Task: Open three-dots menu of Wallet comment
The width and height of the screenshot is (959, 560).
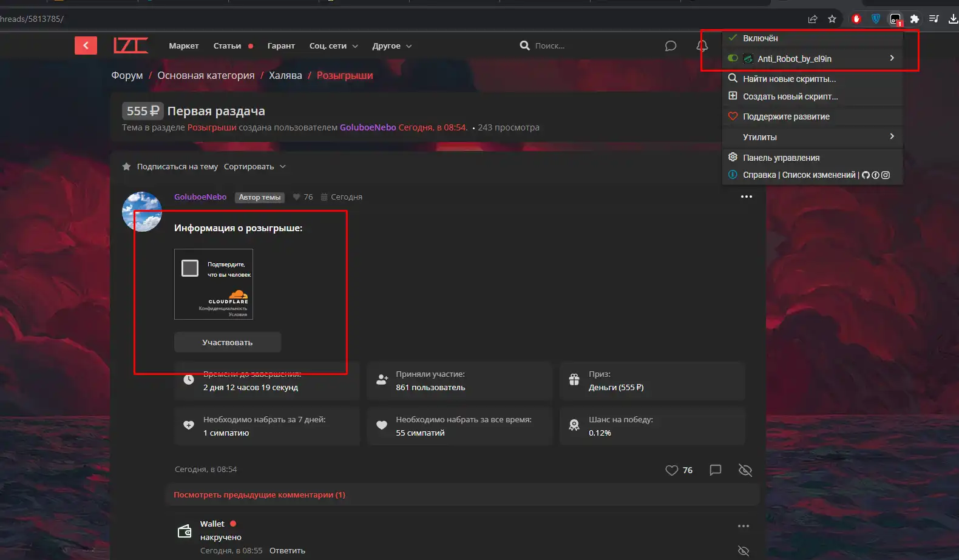Action: [744, 526]
